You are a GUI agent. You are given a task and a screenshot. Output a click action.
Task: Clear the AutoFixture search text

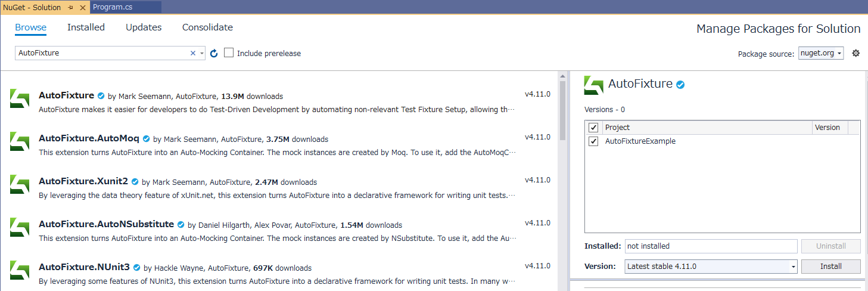pyautogui.click(x=192, y=53)
